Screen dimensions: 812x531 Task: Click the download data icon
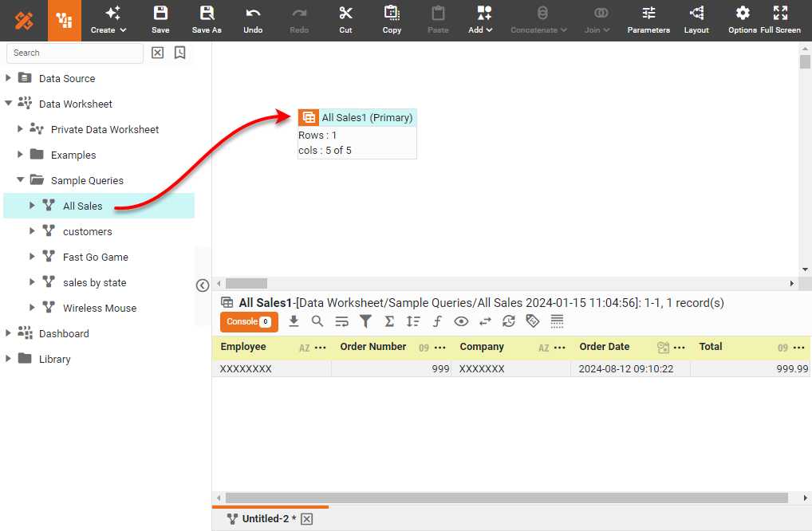click(294, 321)
